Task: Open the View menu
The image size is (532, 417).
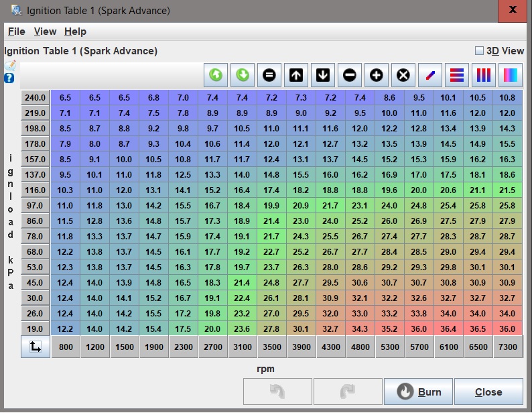Action: tap(45, 32)
